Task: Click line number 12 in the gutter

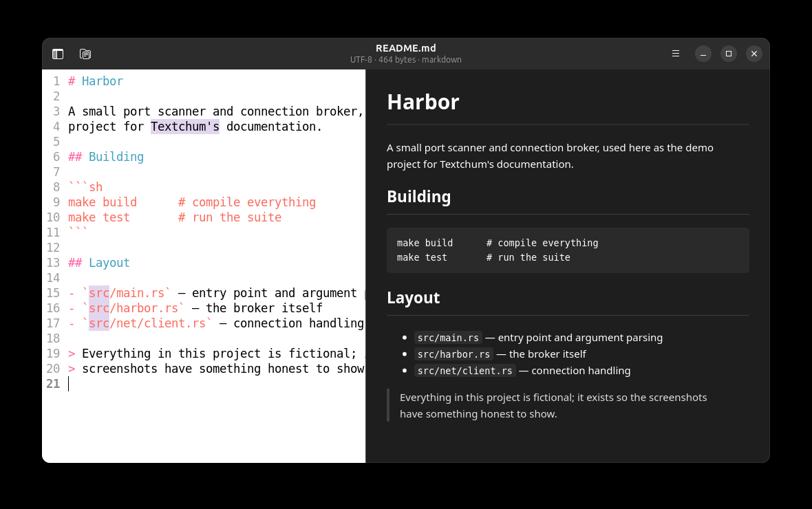Action: tap(54, 248)
